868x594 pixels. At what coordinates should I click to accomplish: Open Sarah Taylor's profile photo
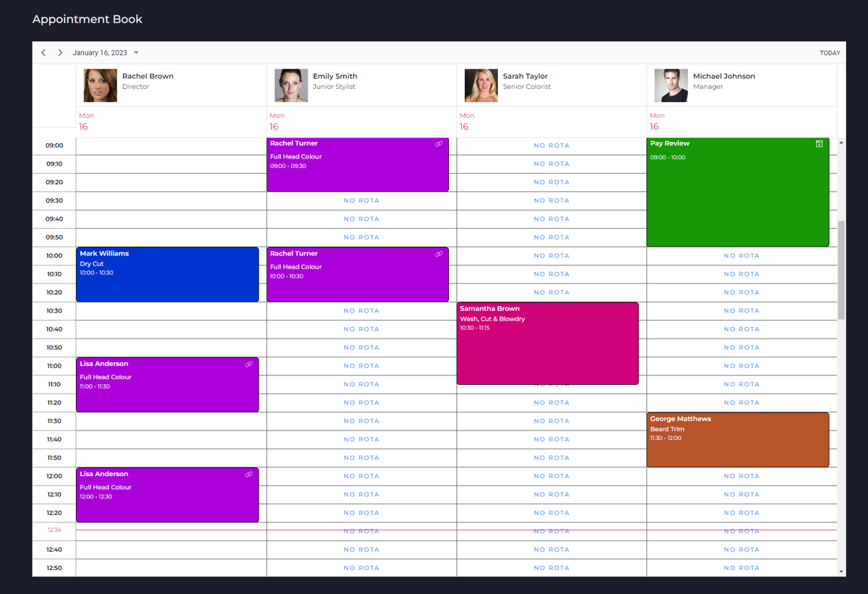pyautogui.click(x=481, y=85)
